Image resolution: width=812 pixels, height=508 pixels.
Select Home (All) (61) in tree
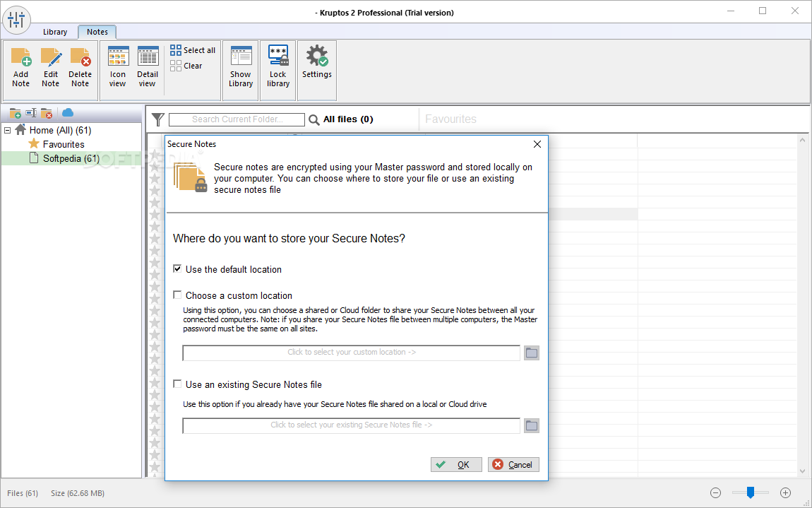tap(60, 130)
